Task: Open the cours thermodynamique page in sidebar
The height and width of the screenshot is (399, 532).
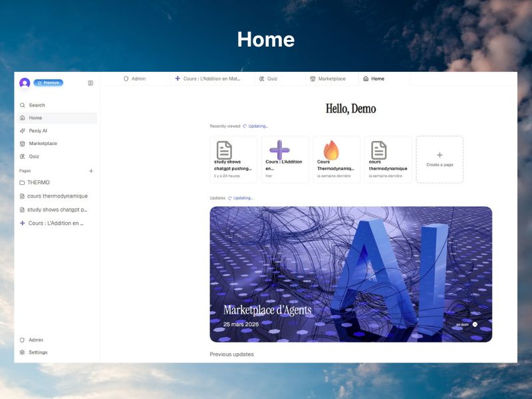Action: point(57,196)
